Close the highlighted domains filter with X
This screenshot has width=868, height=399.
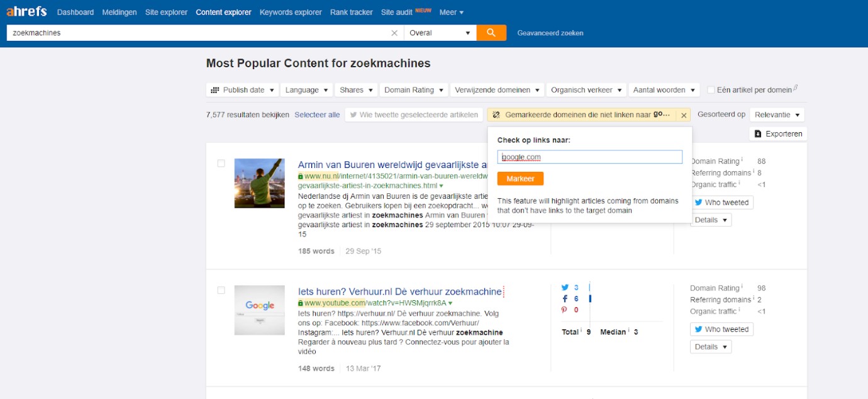(x=684, y=115)
